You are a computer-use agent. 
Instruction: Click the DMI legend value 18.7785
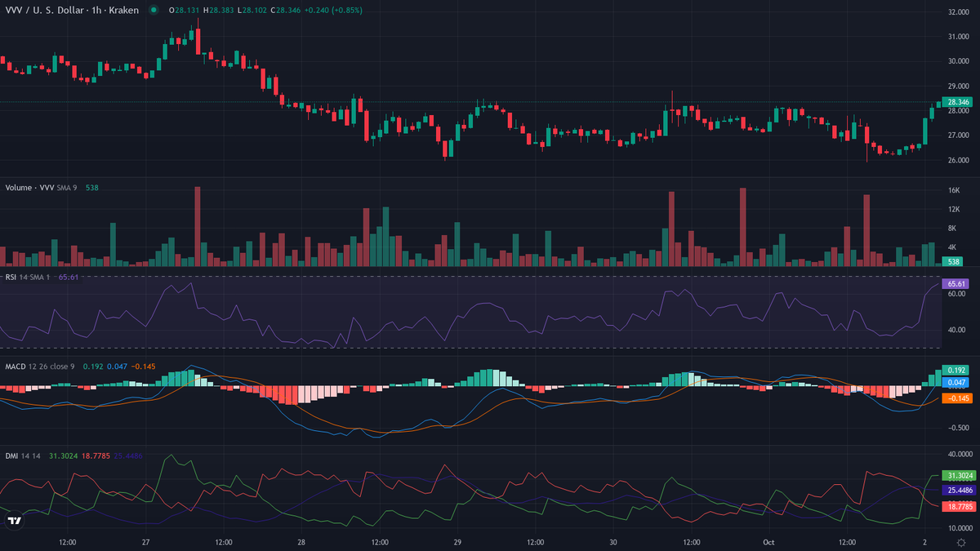(95, 455)
